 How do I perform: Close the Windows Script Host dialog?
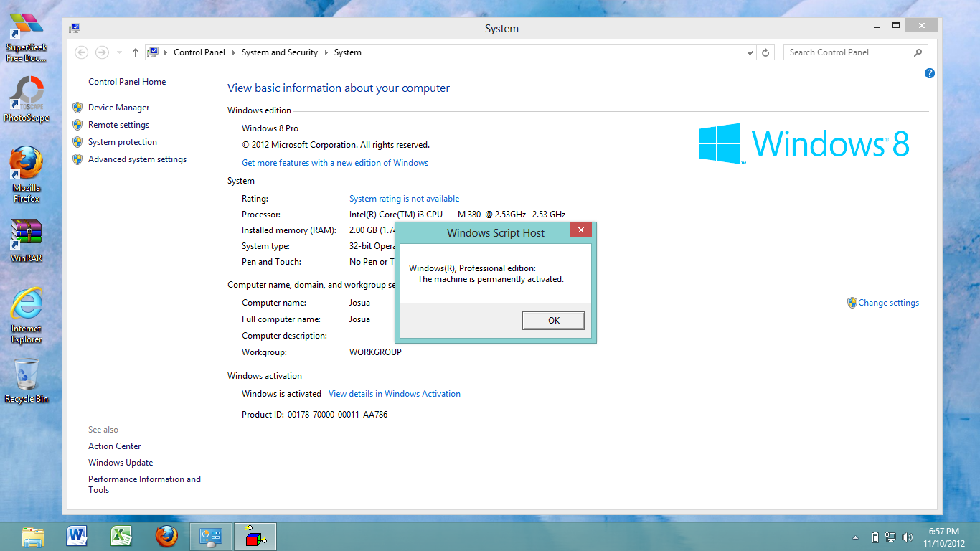coord(581,230)
